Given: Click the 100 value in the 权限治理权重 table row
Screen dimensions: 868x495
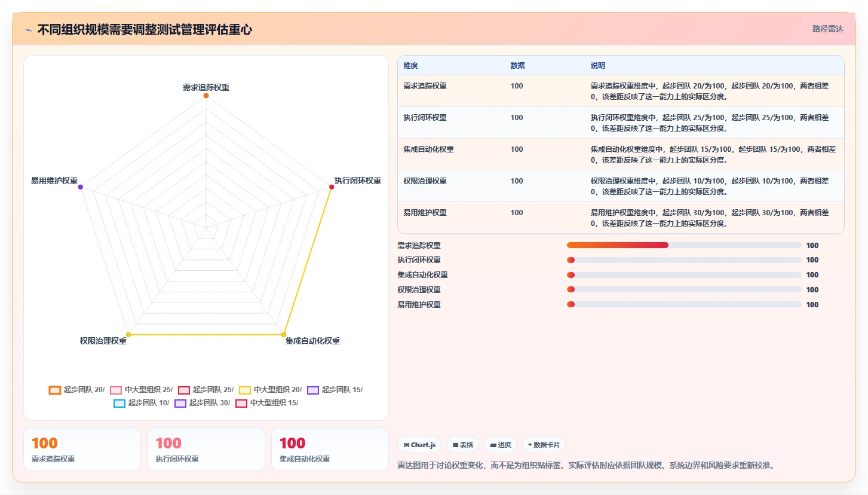Looking at the screenshot, I should coord(517,181).
